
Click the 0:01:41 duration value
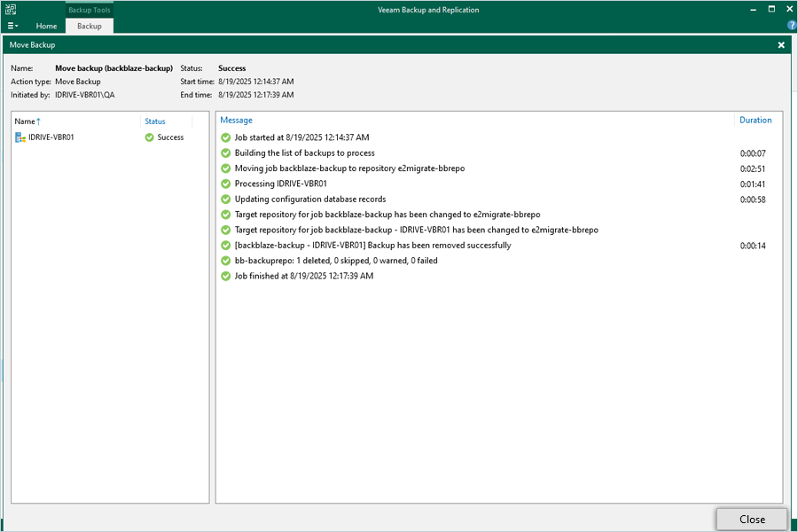click(753, 184)
